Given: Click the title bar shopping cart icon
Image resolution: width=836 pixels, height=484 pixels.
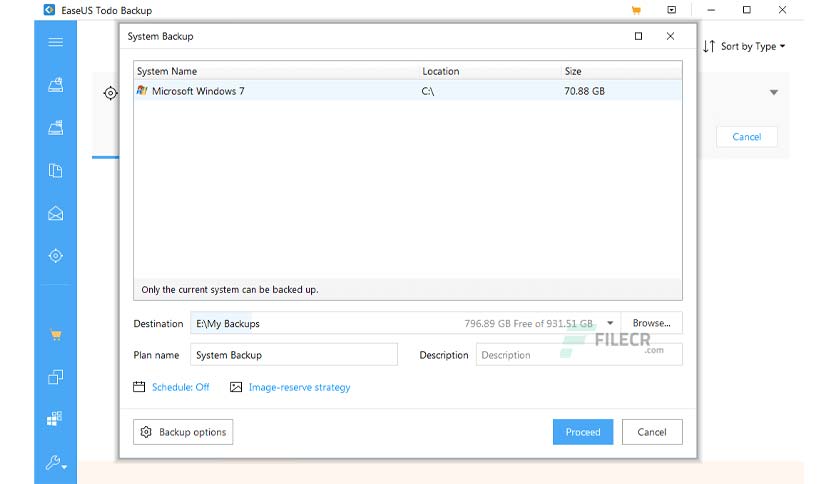Looking at the screenshot, I should click(636, 10).
